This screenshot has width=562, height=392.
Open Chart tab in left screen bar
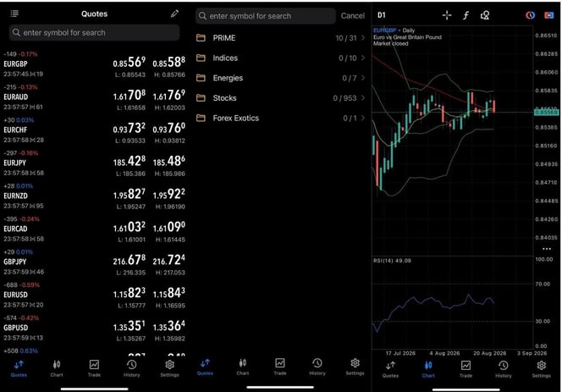click(57, 368)
